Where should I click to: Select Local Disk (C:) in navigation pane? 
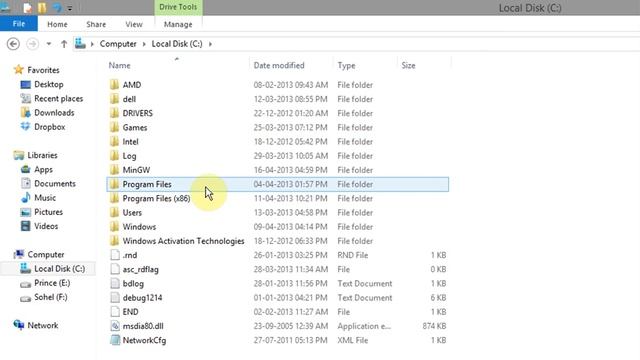point(60,269)
